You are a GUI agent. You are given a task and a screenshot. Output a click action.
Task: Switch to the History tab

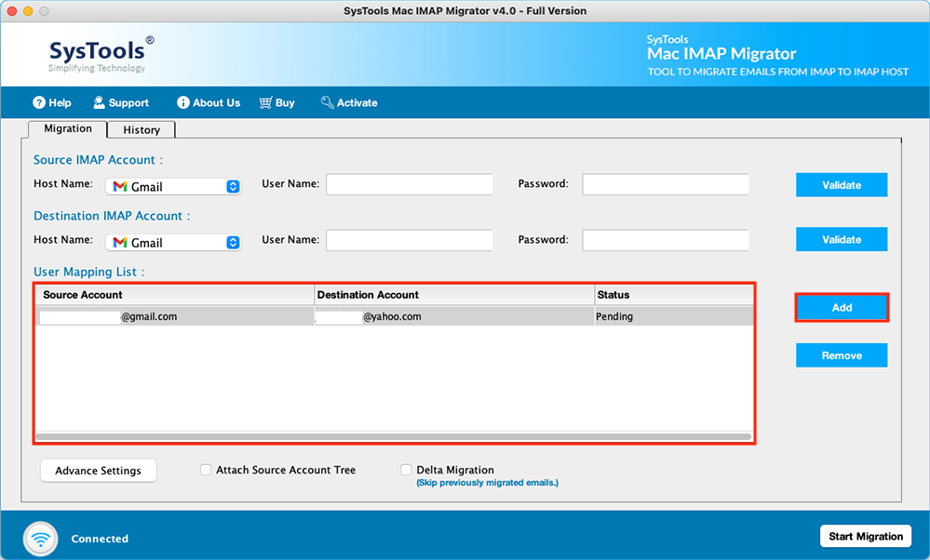tap(140, 129)
